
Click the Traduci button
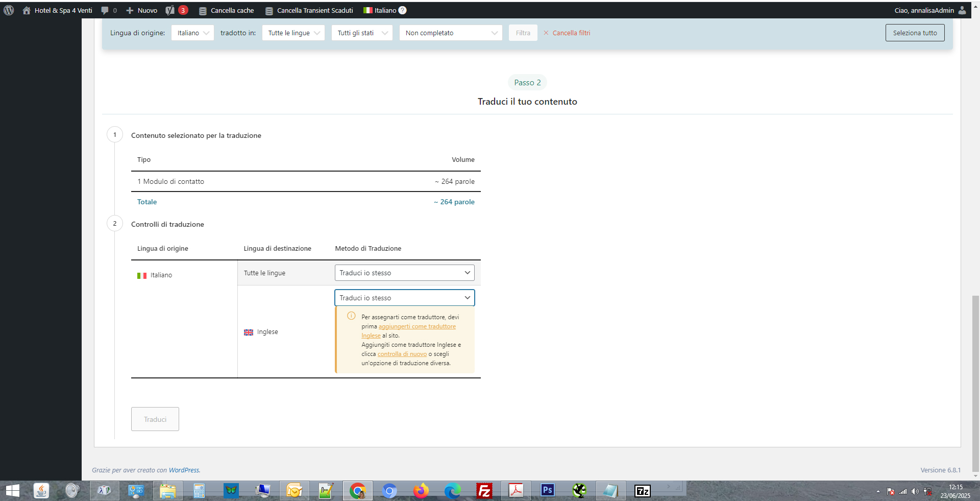(x=155, y=419)
